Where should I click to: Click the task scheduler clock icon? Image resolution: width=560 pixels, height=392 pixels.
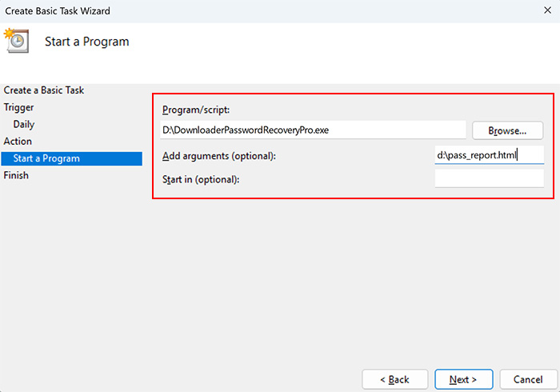(x=17, y=41)
